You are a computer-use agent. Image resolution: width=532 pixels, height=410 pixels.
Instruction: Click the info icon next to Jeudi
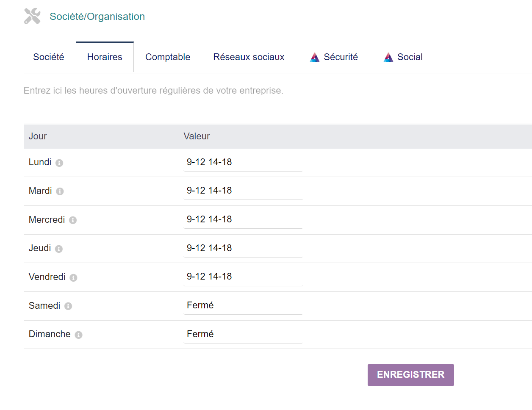coord(58,249)
